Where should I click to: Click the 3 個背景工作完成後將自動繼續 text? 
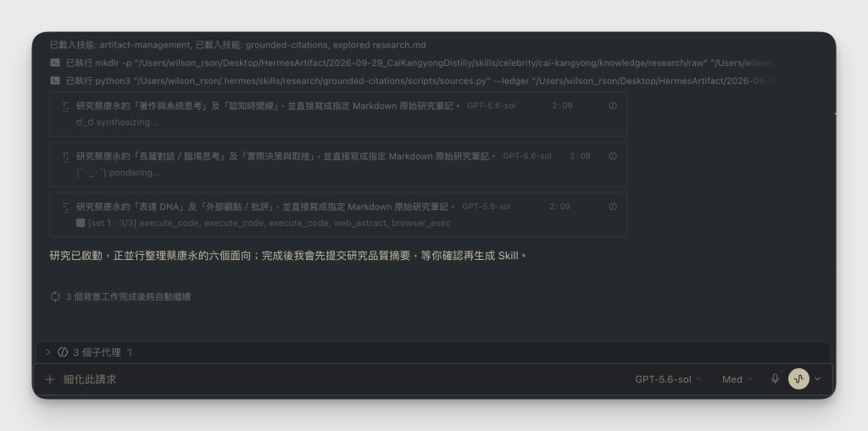(x=128, y=296)
